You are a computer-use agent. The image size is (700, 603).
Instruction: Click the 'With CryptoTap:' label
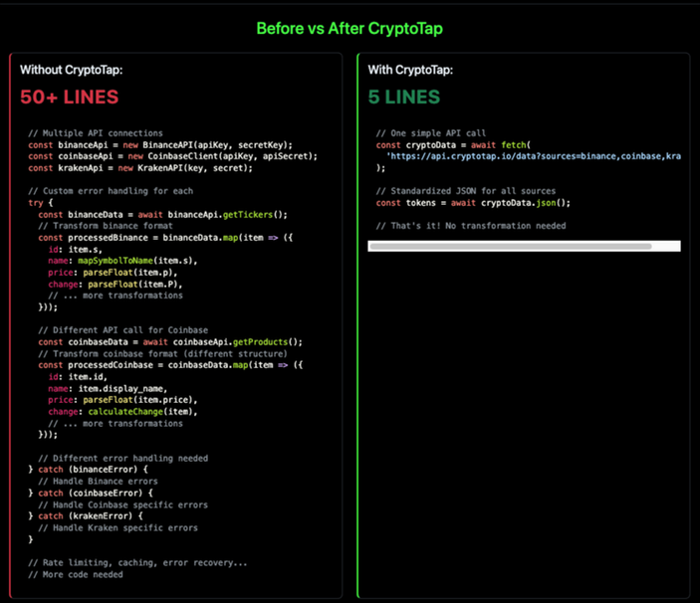pos(410,70)
